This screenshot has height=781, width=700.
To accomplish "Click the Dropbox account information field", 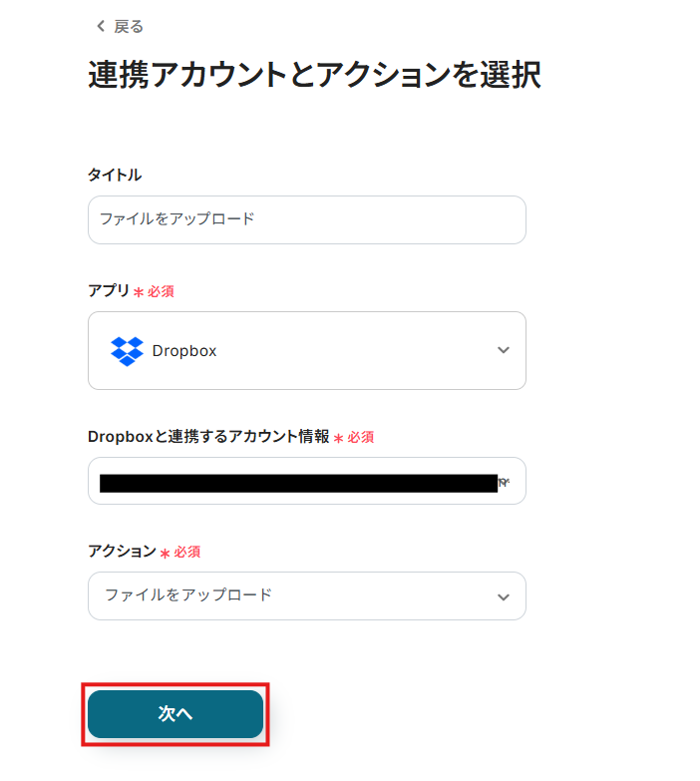I will pyautogui.click(x=299, y=482).
